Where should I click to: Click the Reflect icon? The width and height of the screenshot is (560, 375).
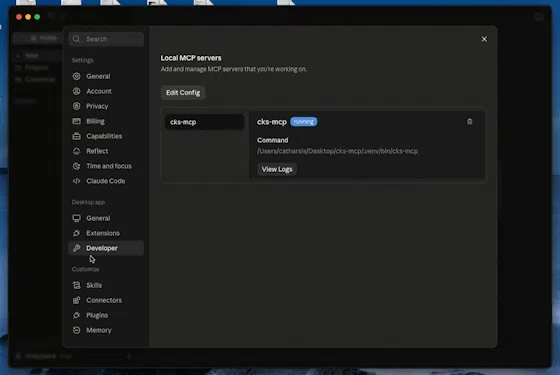76,151
